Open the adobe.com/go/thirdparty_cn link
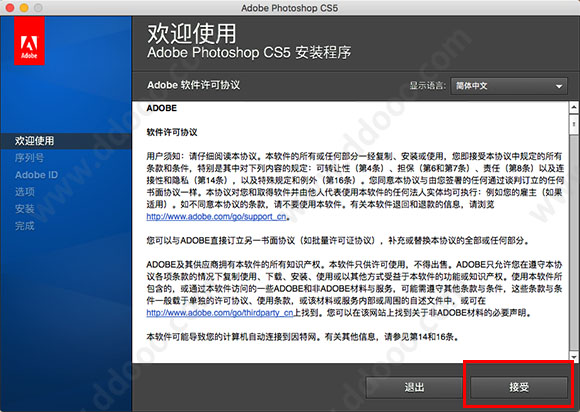 point(220,313)
